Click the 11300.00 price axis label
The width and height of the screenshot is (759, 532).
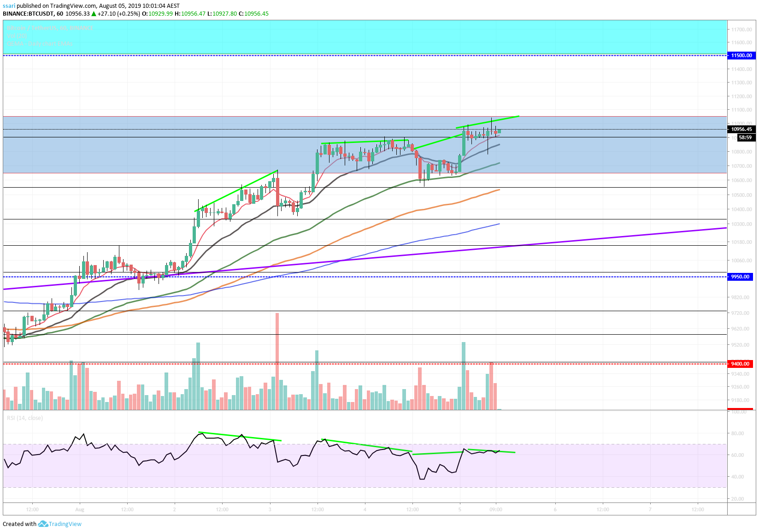[x=741, y=83]
